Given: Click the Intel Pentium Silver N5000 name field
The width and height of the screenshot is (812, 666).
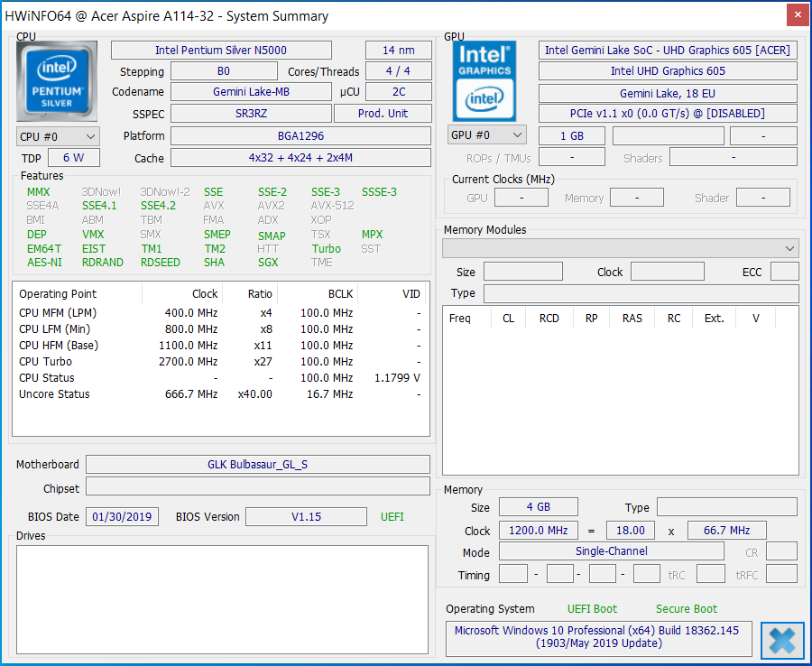Looking at the screenshot, I should 221,51.
